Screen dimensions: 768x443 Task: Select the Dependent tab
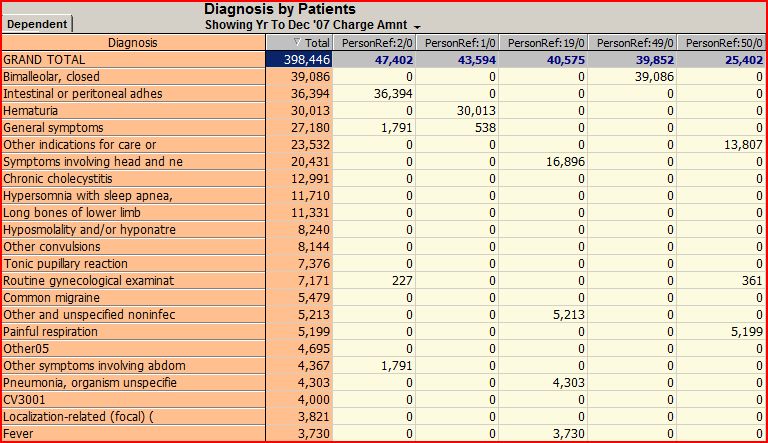(36, 24)
